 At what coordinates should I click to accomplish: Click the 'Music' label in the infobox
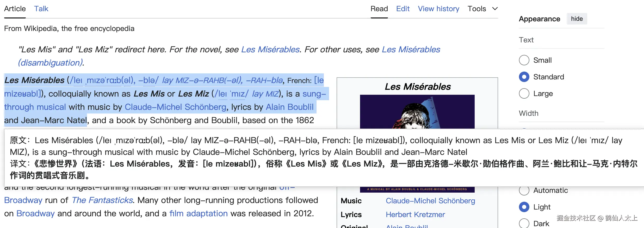pos(351,201)
